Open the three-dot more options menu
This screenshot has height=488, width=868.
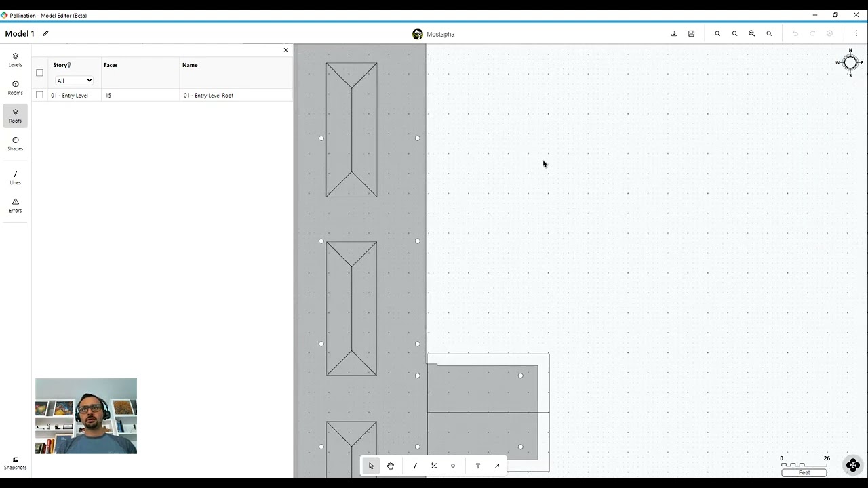(x=856, y=33)
